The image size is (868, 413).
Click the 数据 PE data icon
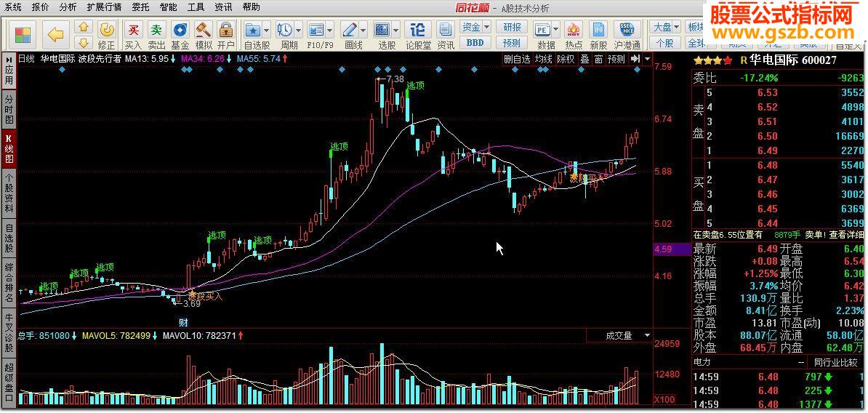coord(542,30)
